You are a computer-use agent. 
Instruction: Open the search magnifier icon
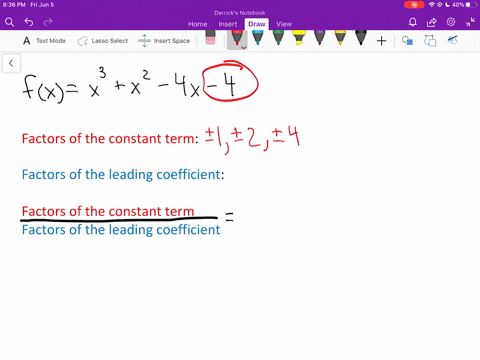(9, 22)
